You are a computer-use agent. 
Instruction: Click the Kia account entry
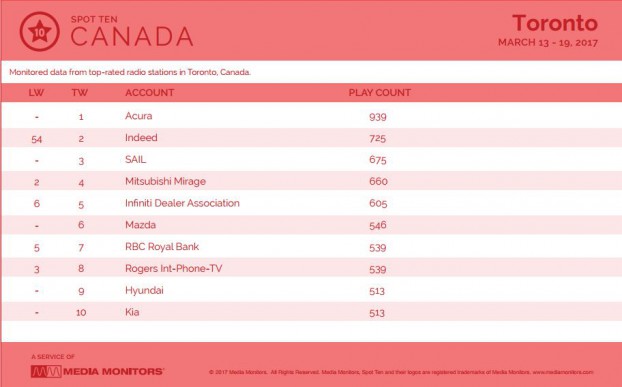132,312
